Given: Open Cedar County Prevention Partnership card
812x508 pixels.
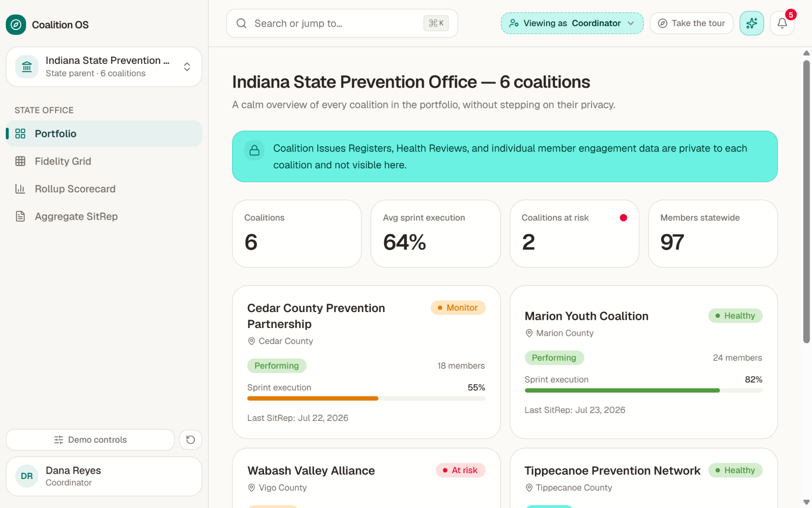Looking at the screenshot, I should (366, 362).
